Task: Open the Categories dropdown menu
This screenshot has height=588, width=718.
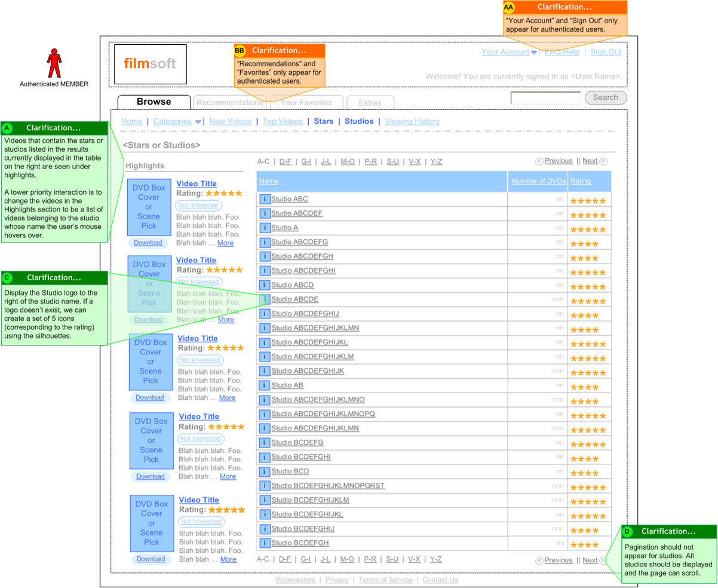Action: coord(198,122)
